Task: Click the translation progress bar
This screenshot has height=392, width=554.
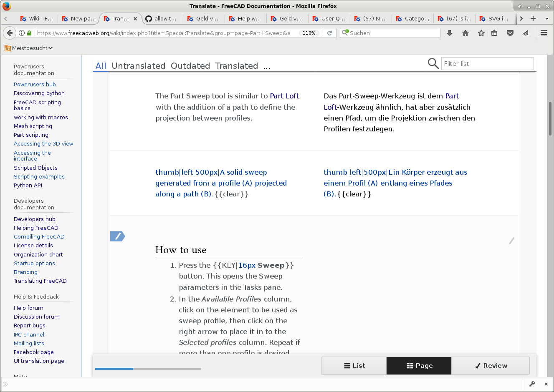Action: 148,369
